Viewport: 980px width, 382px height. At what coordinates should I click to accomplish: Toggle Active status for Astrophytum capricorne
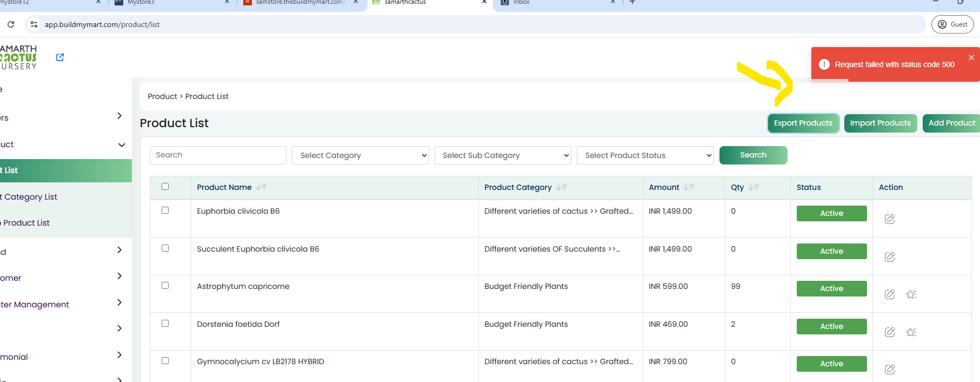point(831,289)
